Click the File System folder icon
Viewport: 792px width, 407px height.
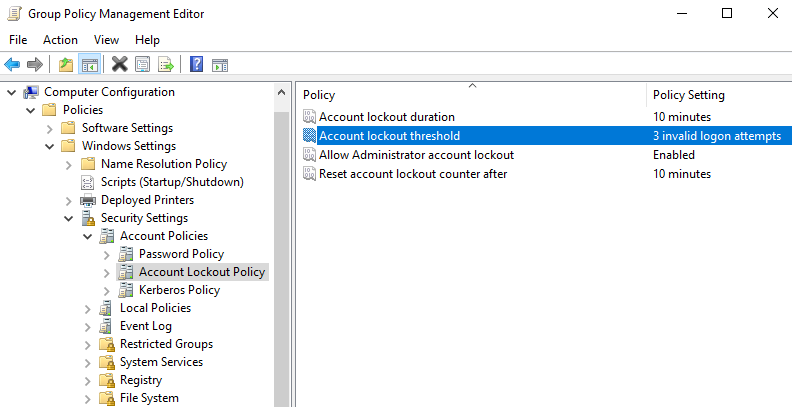107,398
